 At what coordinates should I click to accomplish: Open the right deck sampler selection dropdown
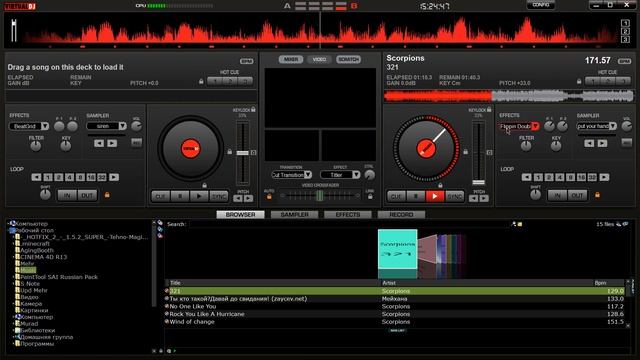(612, 126)
